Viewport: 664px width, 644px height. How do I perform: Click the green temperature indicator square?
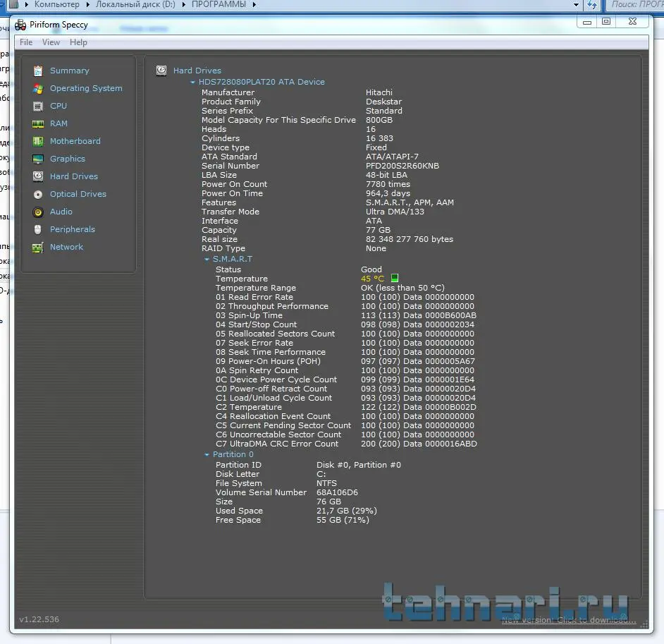[x=395, y=279]
